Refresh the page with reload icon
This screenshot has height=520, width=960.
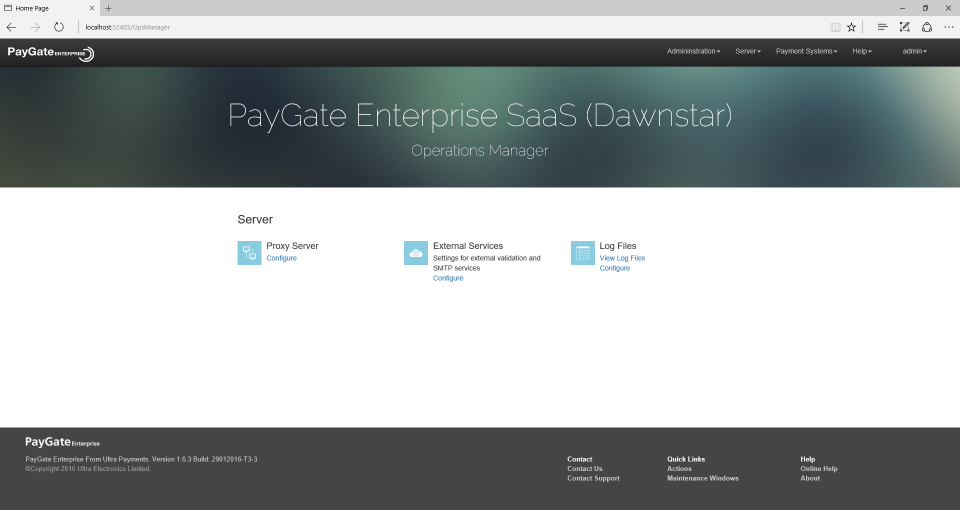[59, 27]
